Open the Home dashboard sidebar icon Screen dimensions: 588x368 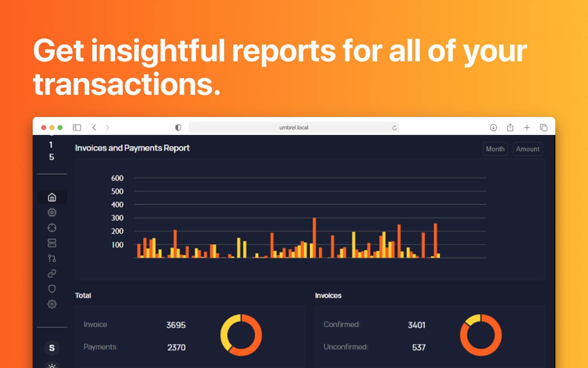click(52, 197)
